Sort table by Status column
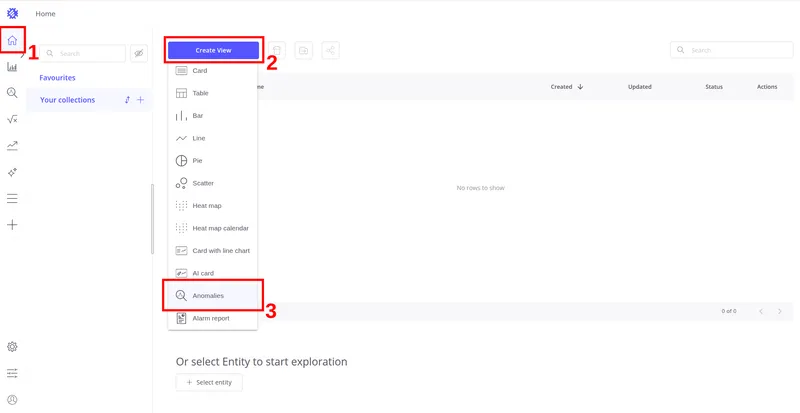 [714, 87]
